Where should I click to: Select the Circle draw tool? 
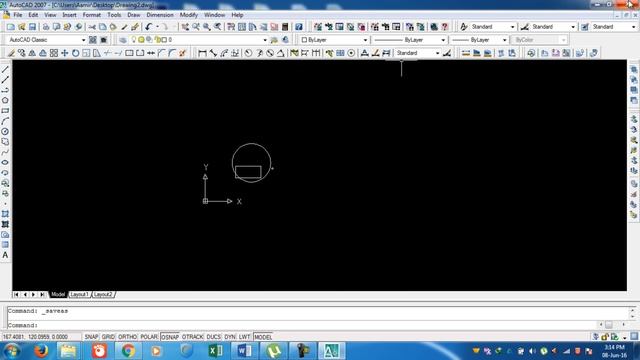(x=5, y=131)
